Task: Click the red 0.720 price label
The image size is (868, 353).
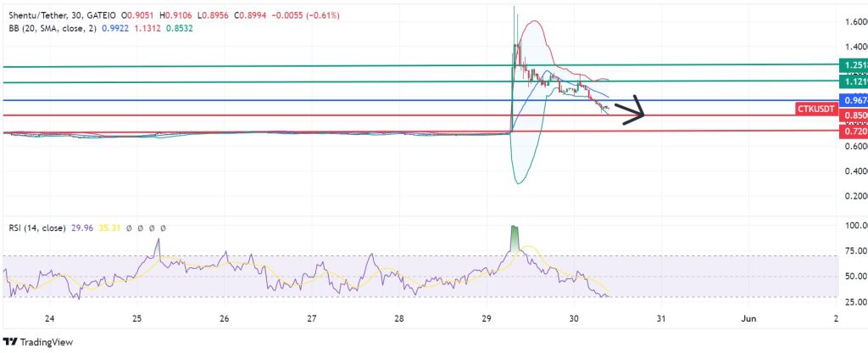Action: click(x=852, y=132)
